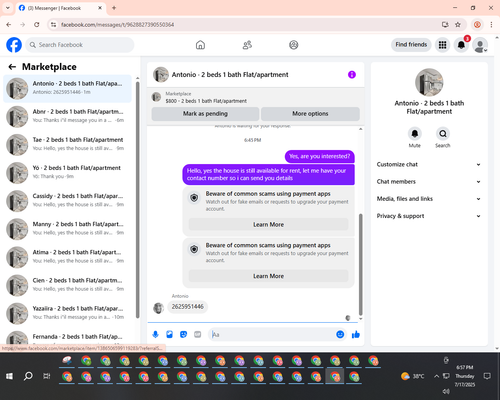The width and height of the screenshot is (500, 400).
Task: Choose a GIF from the GIF icon
Action: coord(198,334)
